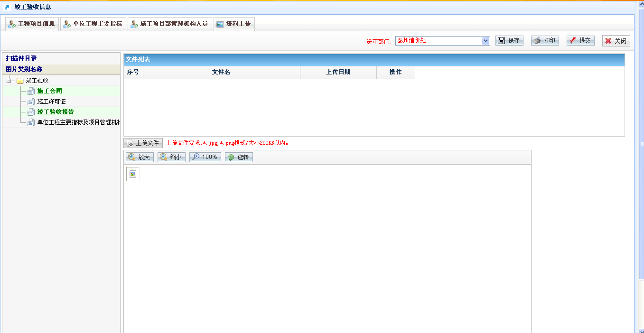
Task: Click the 上传文件 upload button
Action: pos(143,143)
